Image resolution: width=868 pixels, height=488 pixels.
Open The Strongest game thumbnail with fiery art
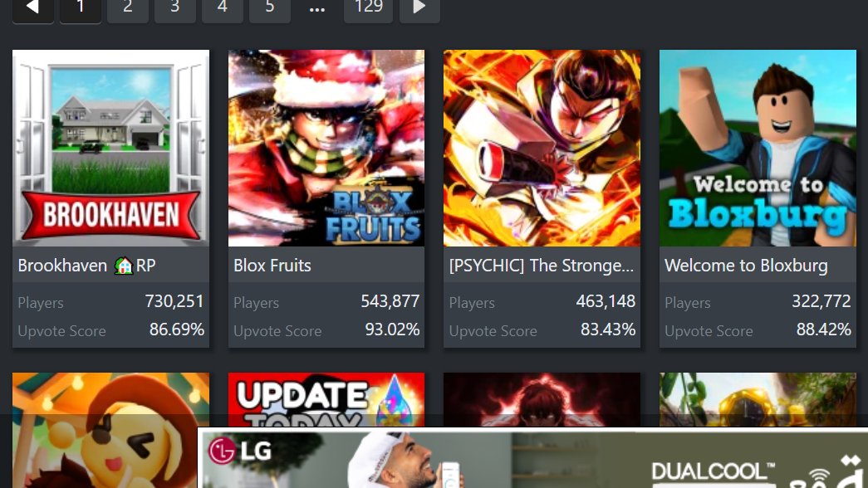point(542,149)
